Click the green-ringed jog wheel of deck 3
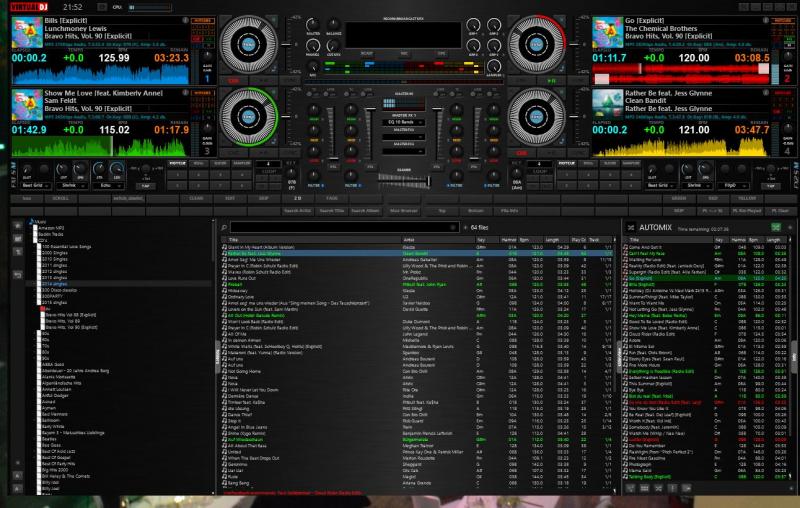Viewport: 800px width, 508px height. click(248, 116)
